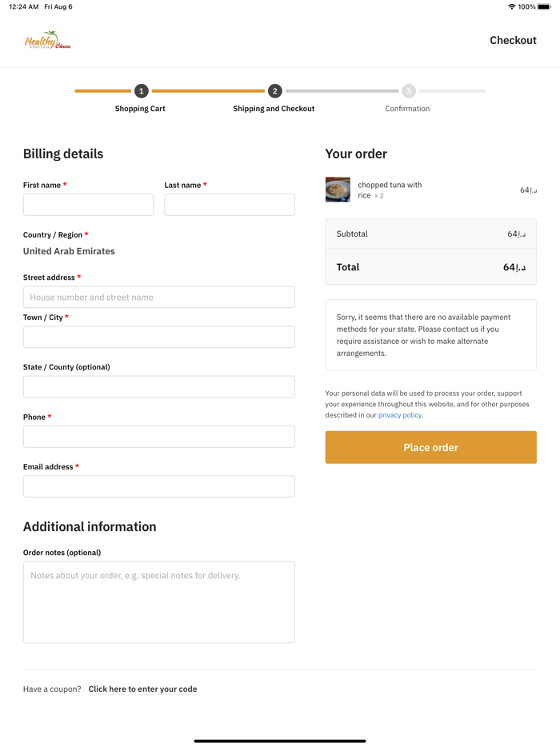Viewport: 560px width, 747px height.
Task: Click the Healthy Choice logo
Action: point(47,40)
